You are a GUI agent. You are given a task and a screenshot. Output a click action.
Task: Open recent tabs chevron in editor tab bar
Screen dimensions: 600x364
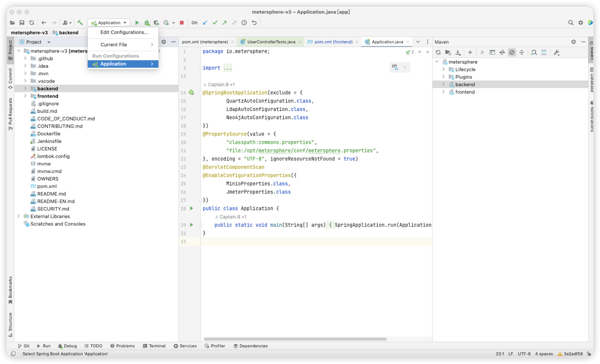tap(418, 42)
